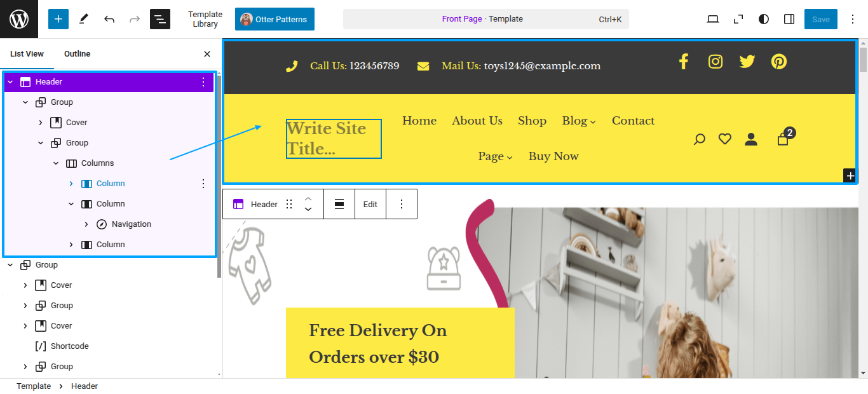Viewport: 868px width, 394px height.
Task: Toggle the List View document overview button
Action: tap(160, 19)
